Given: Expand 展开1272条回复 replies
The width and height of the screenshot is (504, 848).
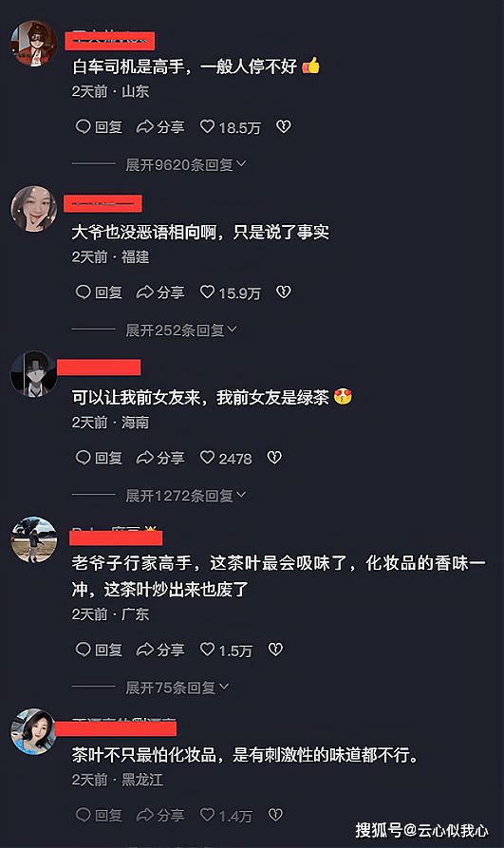Looking at the screenshot, I should [x=185, y=496].
